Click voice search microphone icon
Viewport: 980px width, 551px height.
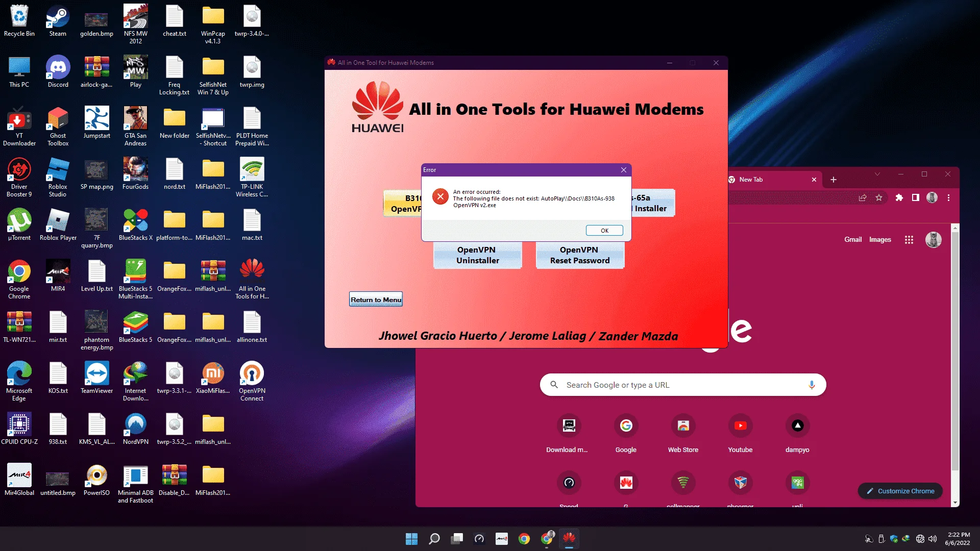click(812, 385)
